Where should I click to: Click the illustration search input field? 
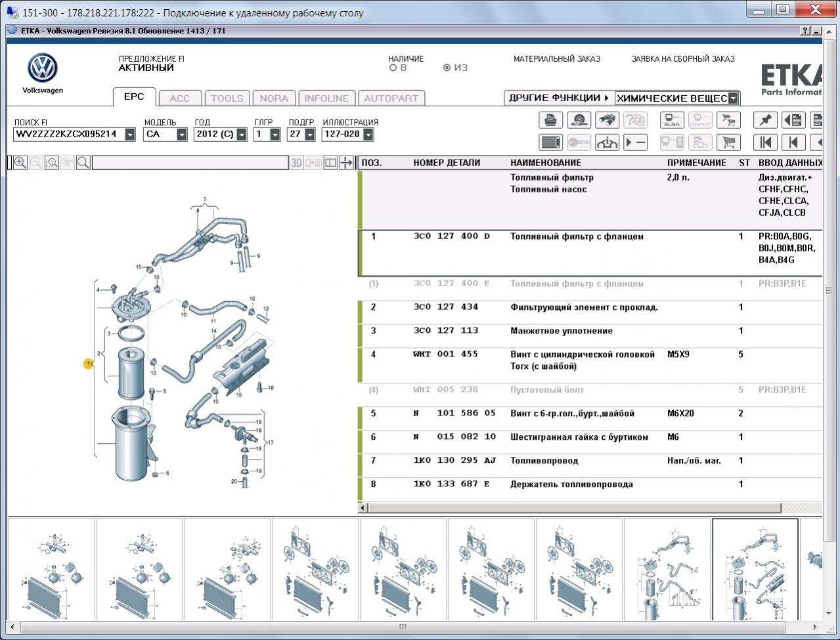point(190,163)
